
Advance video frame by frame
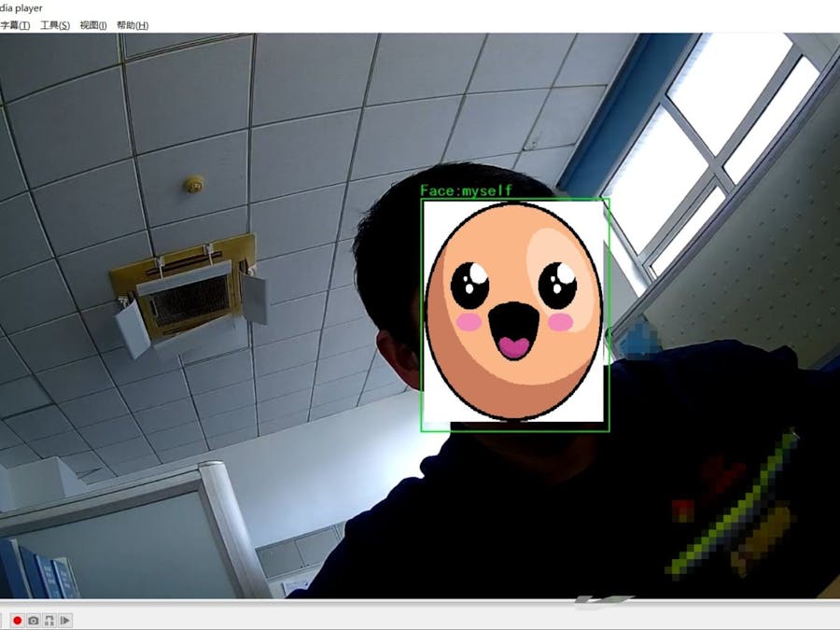pos(65,621)
